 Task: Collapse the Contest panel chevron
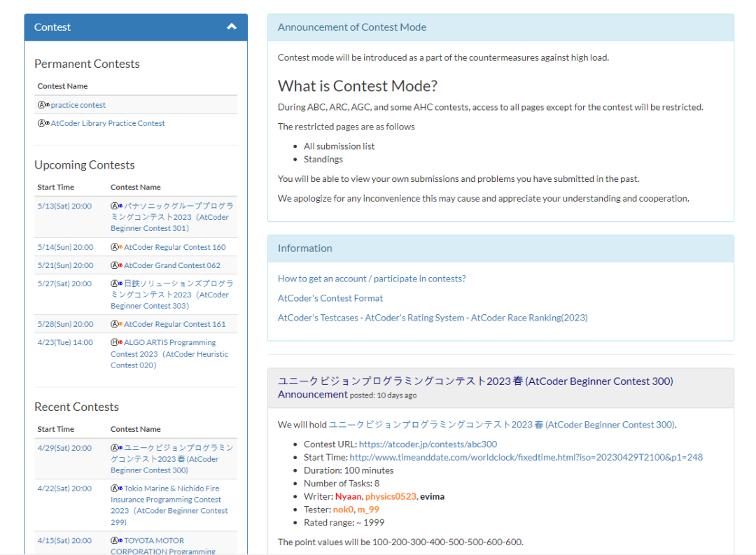point(232,27)
